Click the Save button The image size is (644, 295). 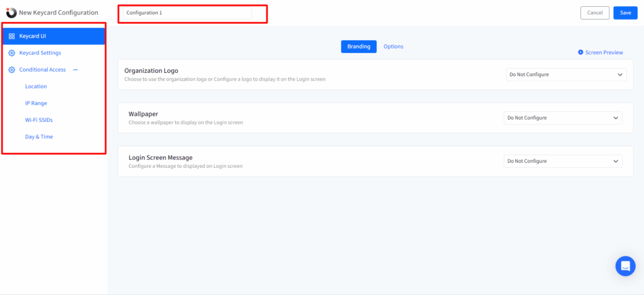point(626,13)
